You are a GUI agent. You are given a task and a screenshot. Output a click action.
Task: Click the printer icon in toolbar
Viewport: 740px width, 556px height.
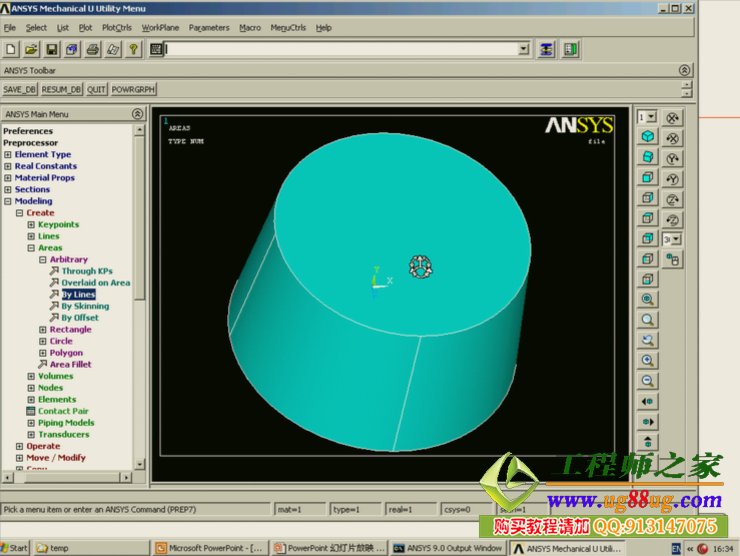(x=92, y=49)
